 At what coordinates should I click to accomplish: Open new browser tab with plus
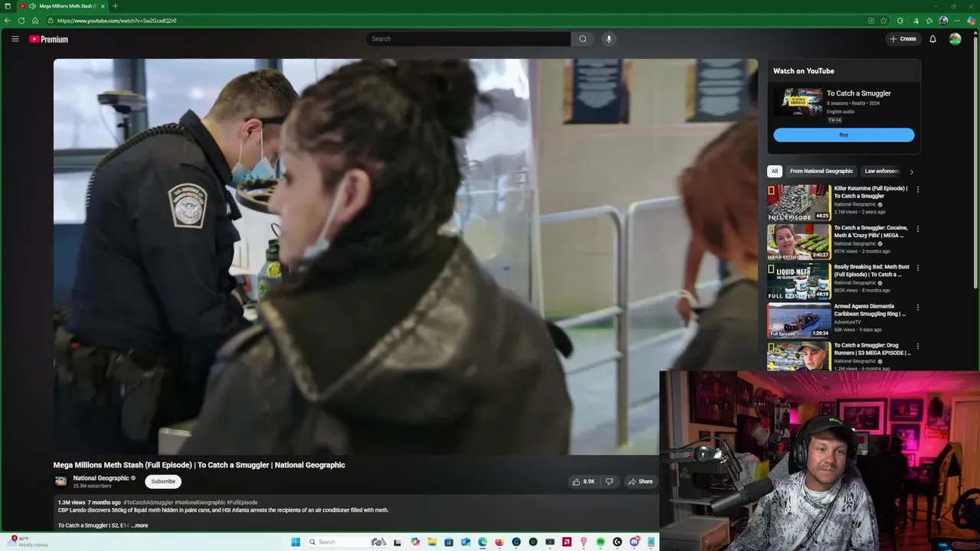pyautogui.click(x=115, y=6)
